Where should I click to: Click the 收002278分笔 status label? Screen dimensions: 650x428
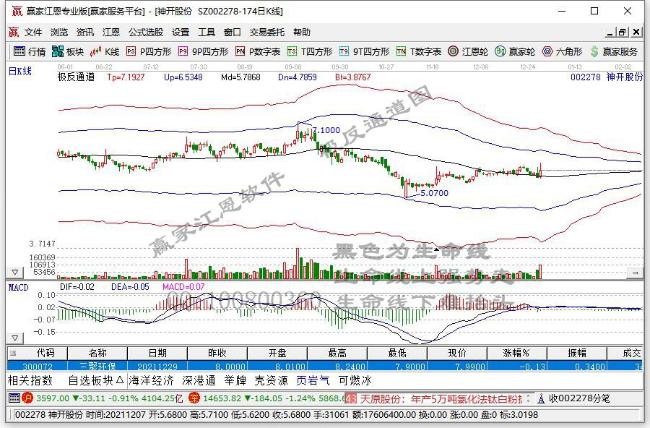point(579,399)
